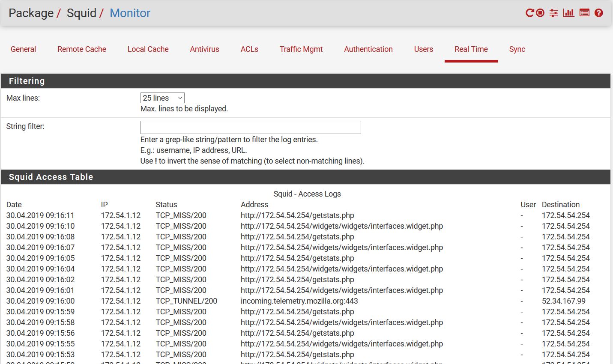Viewport: 613px width, 364px height.
Task: Select the Antivirus tab
Action: 205,49
